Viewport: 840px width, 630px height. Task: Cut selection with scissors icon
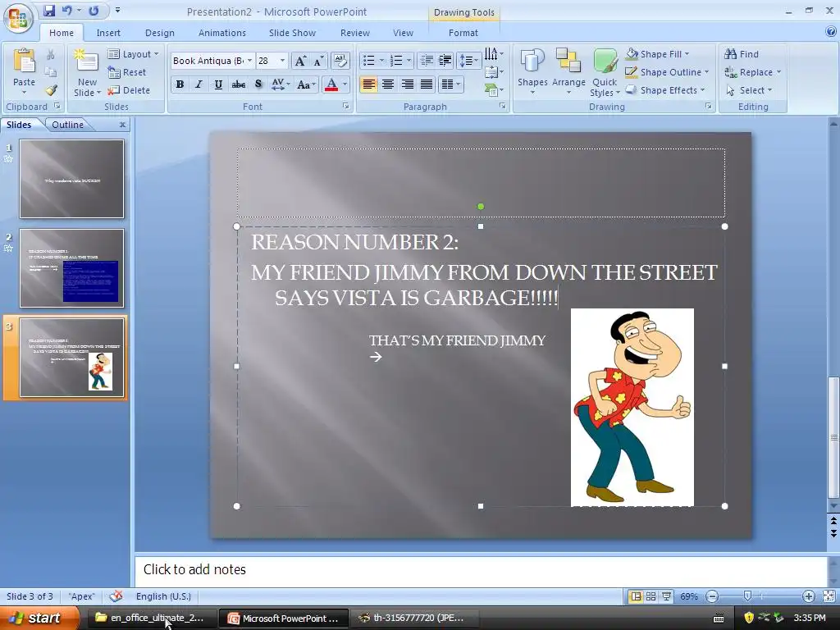tap(50, 55)
